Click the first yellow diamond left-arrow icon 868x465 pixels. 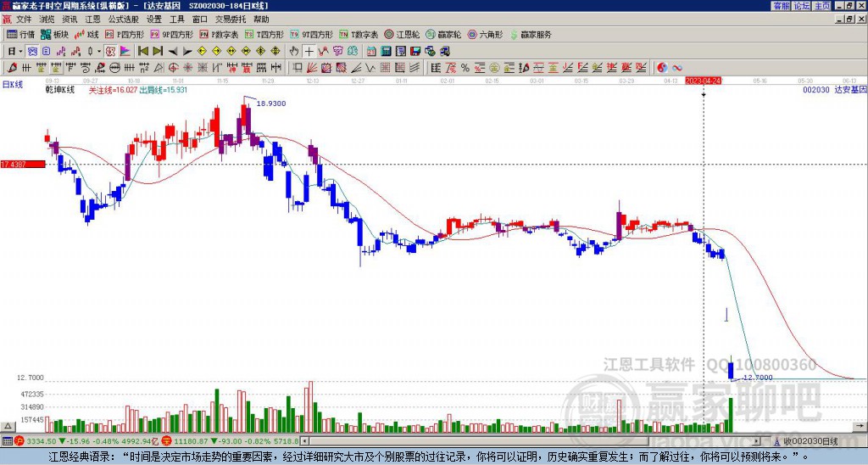coord(202,51)
